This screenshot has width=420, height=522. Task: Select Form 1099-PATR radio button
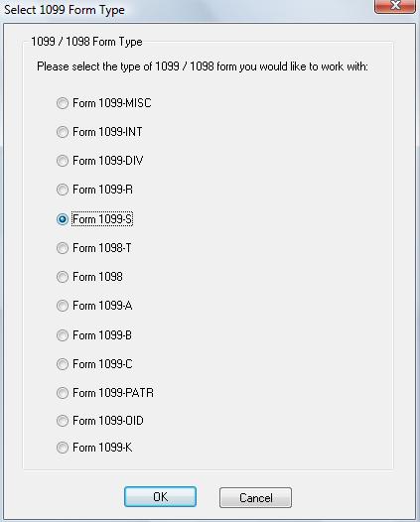pyautogui.click(x=63, y=393)
